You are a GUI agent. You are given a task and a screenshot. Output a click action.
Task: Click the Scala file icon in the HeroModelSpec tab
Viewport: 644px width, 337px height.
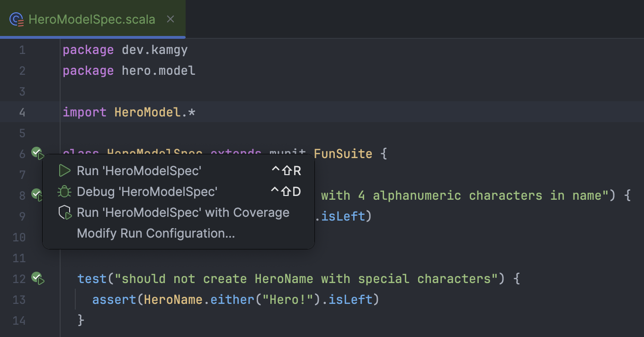(x=17, y=19)
